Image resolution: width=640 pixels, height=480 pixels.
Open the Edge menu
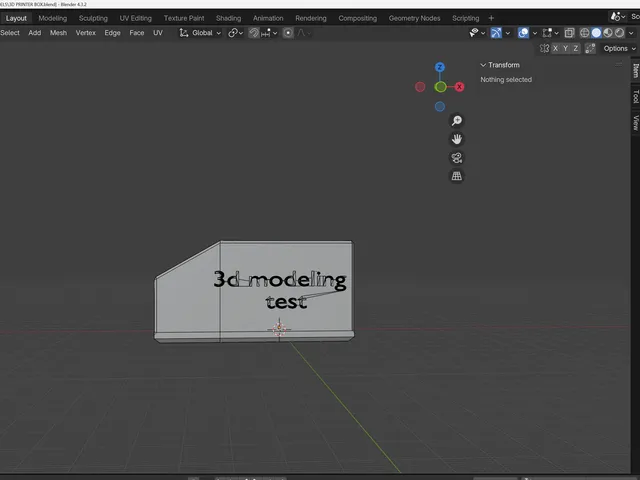click(x=112, y=33)
